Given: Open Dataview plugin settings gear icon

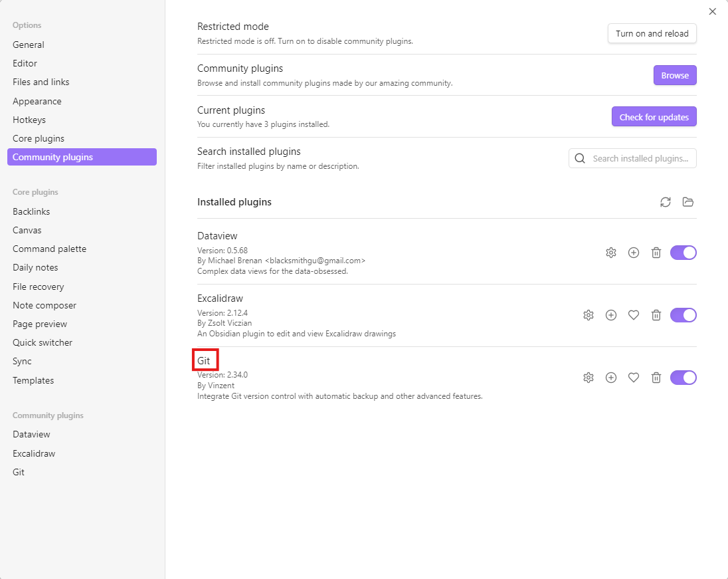Looking at the screenshot, I should pos(611,253).
